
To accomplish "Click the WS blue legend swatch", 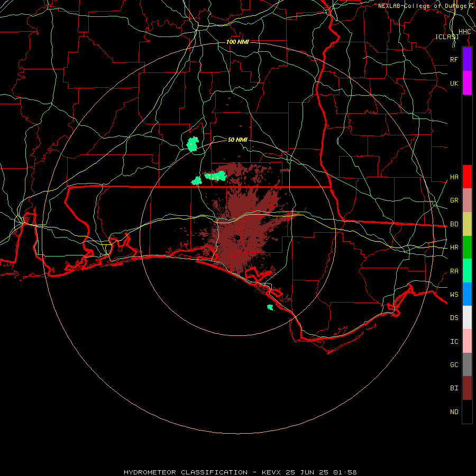I will tap(467, 294).
